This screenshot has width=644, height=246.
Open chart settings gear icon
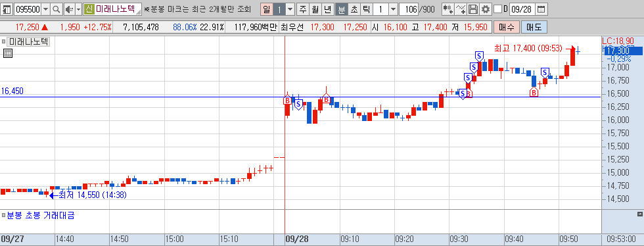tap(486, 9)
